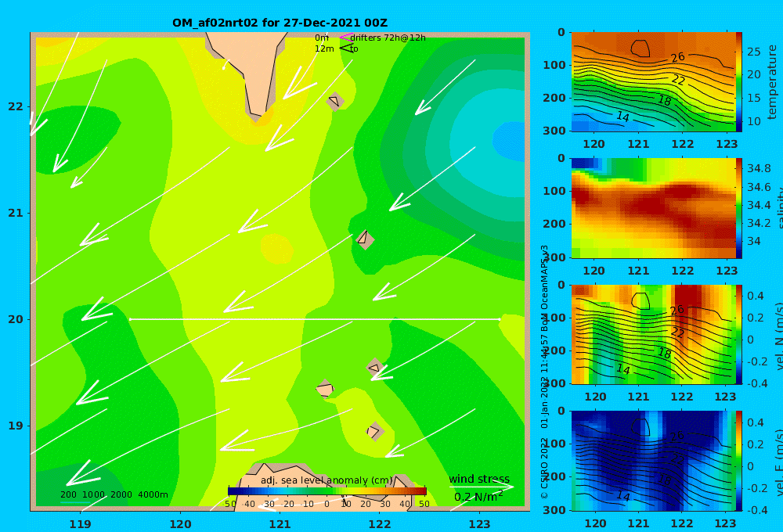The image size is (783, 532).
Task: Click the vel. N colorbar
Action: pyautogui.click(x=739, y=334)
